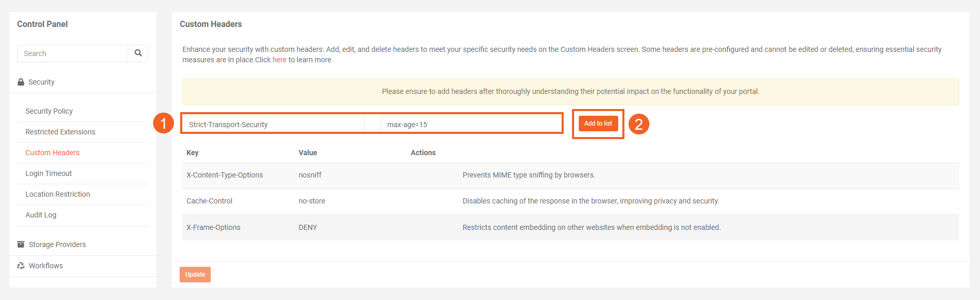Click the search magnifier icon
This screenshot has width=980, height=300.
point(138,53)
